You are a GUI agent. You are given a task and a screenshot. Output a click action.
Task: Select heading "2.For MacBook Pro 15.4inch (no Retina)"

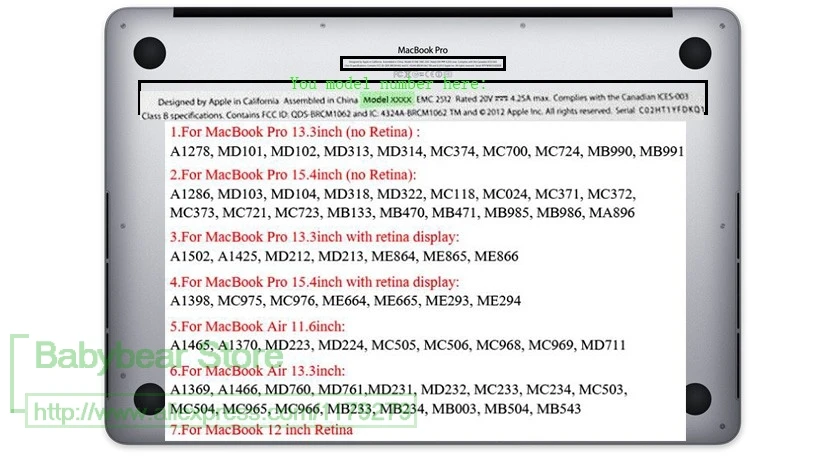point(292,175)
